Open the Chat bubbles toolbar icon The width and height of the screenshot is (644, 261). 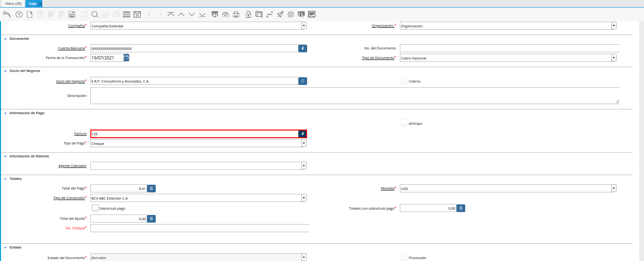click(116, 14)
